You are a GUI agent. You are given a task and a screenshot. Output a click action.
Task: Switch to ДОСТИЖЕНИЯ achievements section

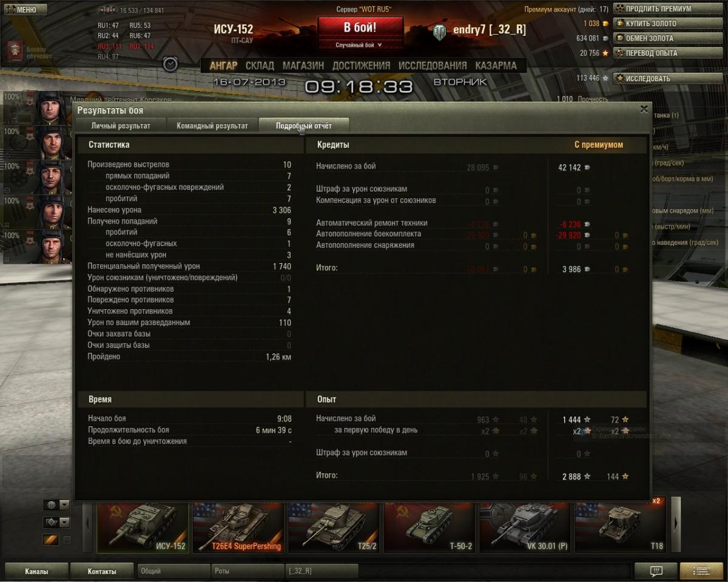tap(361, 65)
